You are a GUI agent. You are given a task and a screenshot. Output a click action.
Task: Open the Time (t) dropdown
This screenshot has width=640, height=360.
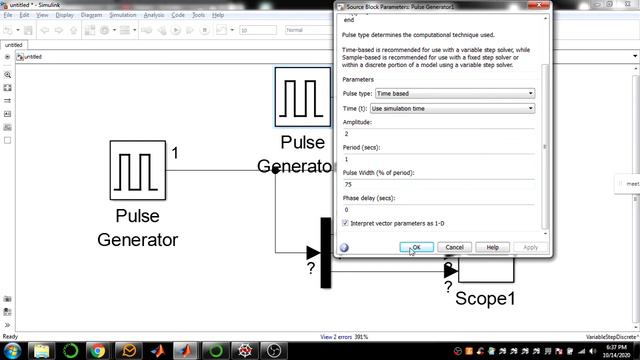[x=452, y=109]
